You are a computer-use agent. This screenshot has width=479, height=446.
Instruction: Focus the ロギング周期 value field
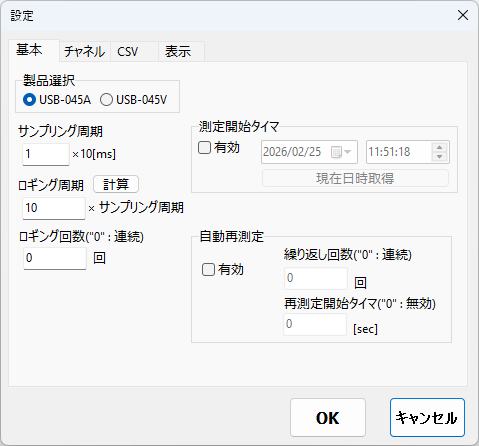(54, 208)
